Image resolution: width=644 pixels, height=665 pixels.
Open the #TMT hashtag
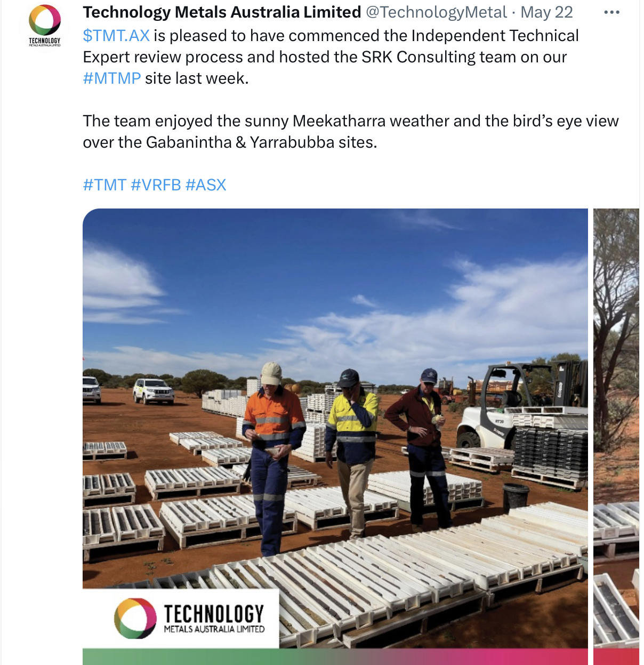[104, 185]
